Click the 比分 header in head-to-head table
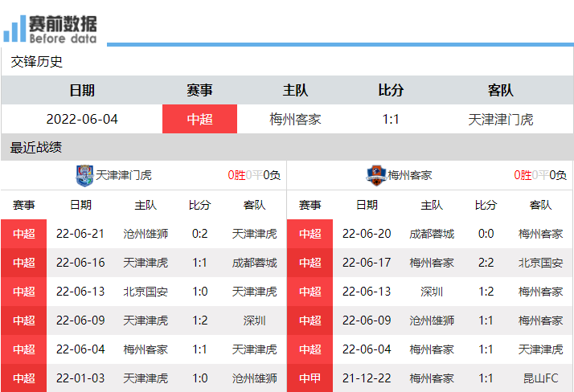The height and width of the screenshot is (392, 574). tap(391, 90)
